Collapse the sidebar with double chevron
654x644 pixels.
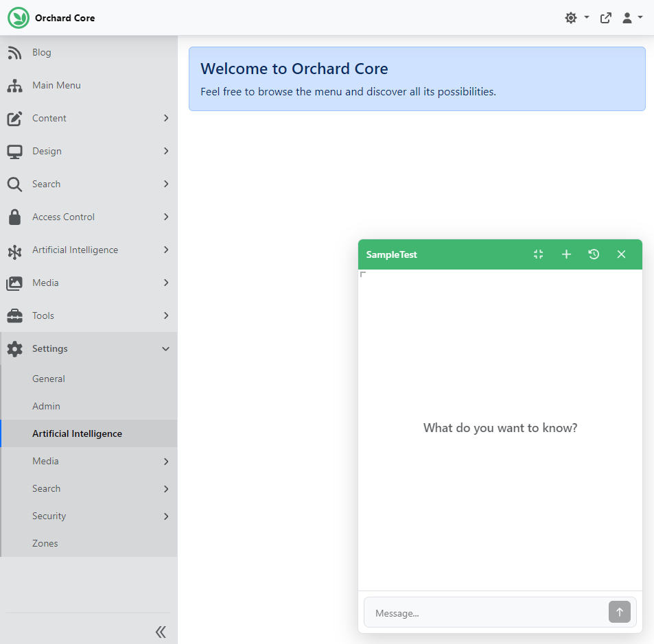pyautogui.click(x=161, y=632)
